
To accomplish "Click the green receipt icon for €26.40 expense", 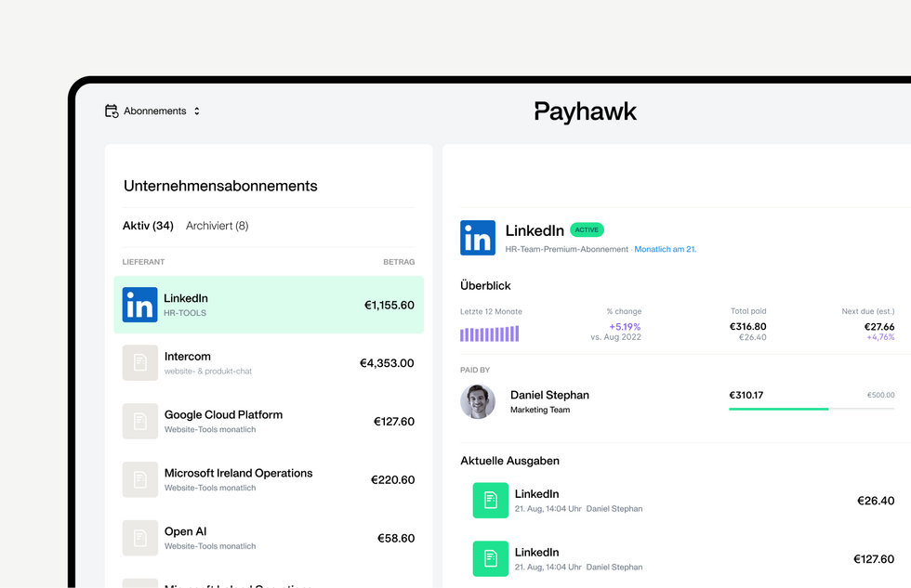I will click(491, 501).
